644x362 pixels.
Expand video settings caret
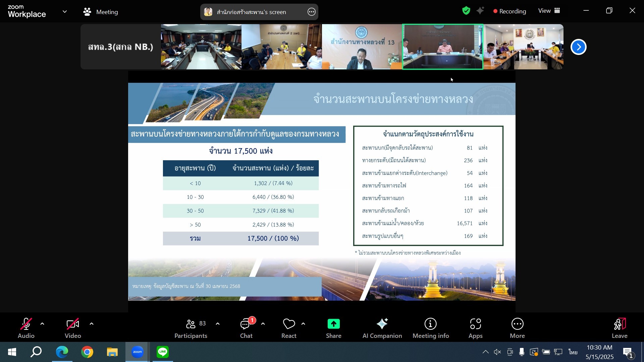click(92, 324)
